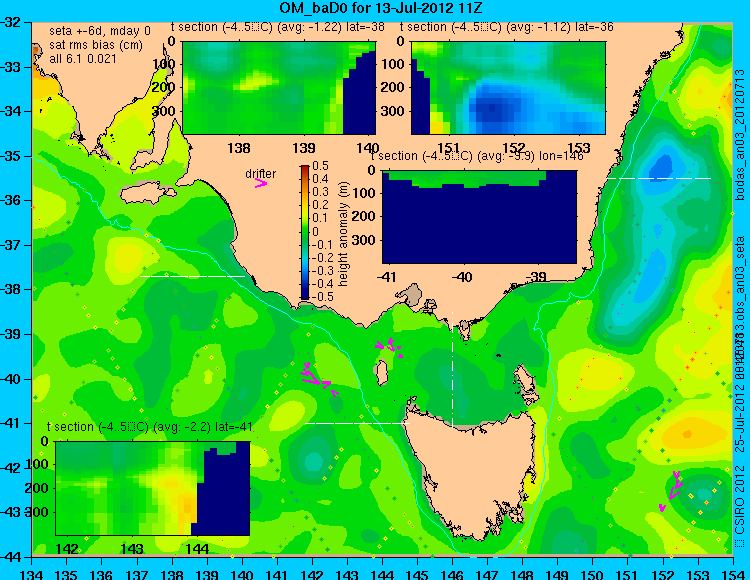Click the 134 longitude axis label

tap(32, 574)
